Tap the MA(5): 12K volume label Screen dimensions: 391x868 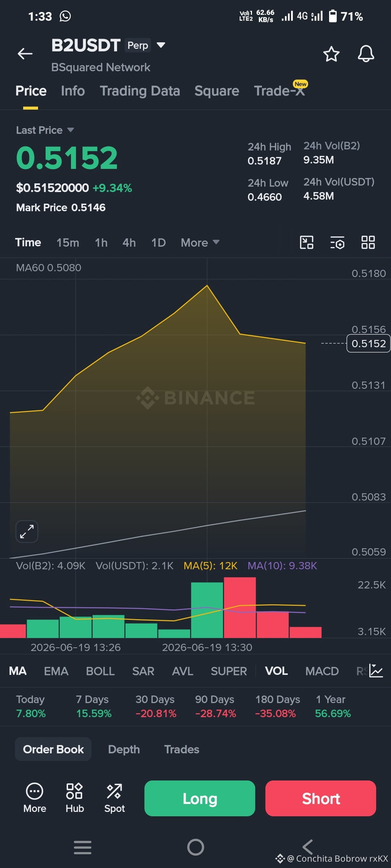pyautogui.click(x=210, y=566)
